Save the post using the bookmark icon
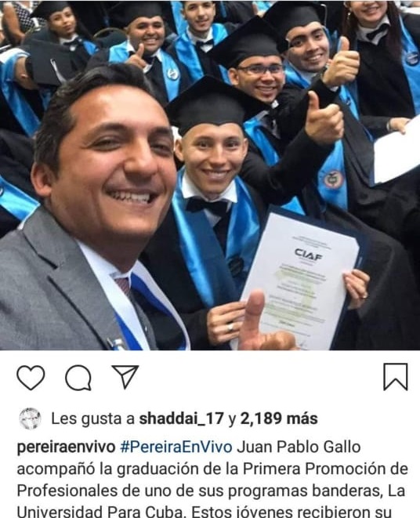420x518 pixels. (x=396, y=377)
